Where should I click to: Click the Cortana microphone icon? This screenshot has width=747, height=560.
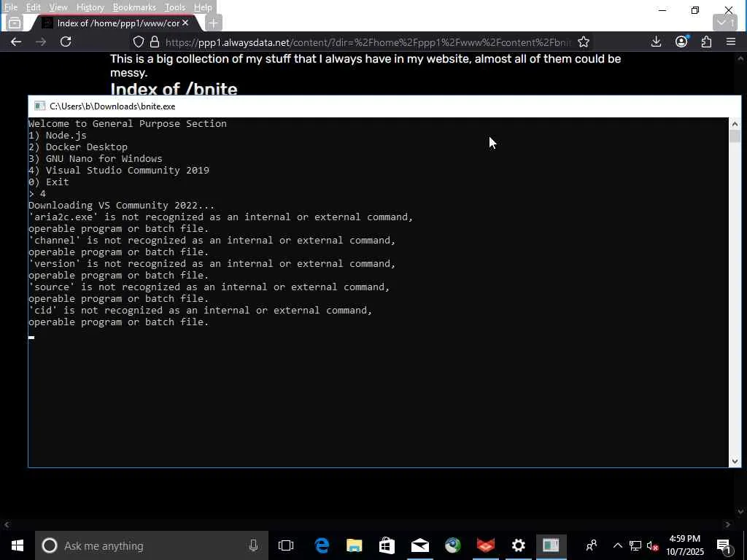253,545
